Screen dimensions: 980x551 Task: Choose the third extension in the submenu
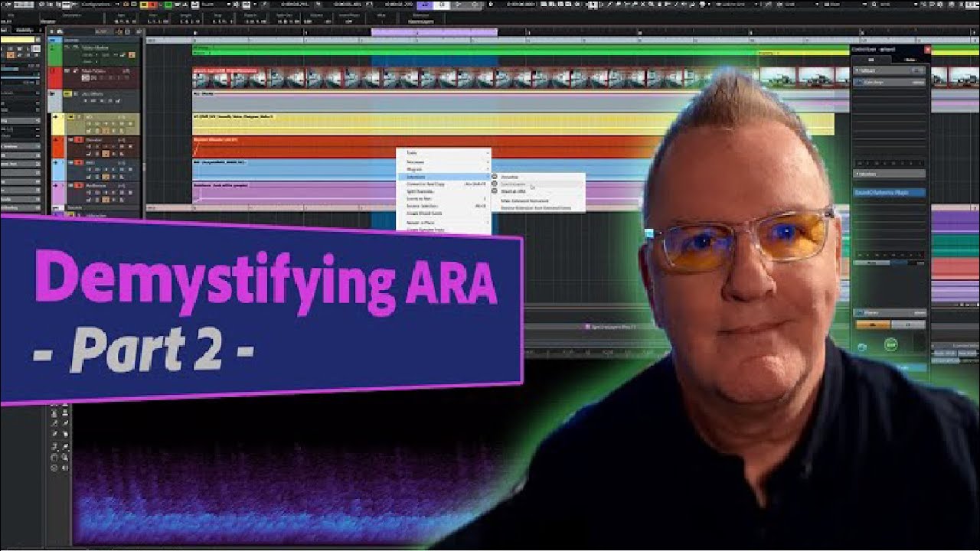tap(537, 191)
